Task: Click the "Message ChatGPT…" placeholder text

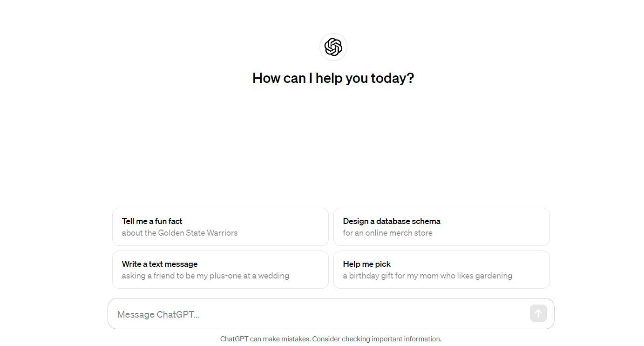Action: [158, 314]
